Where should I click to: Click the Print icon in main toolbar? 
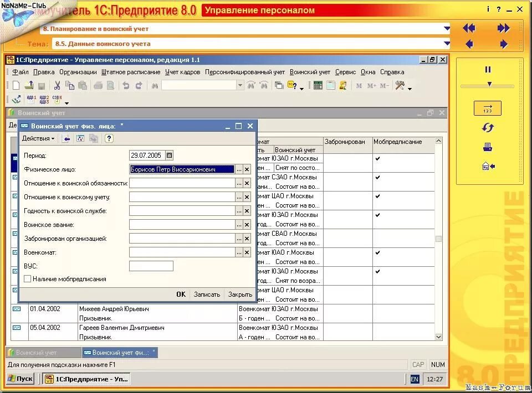(98, 86)
